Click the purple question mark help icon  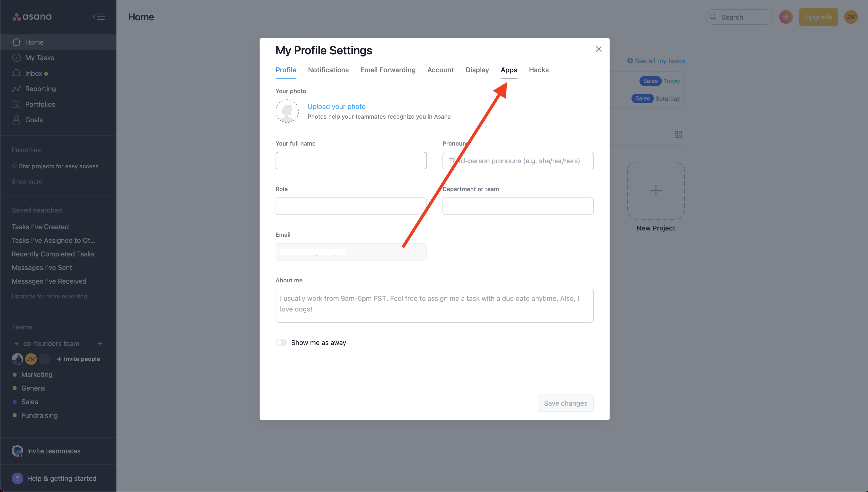click(17, 478)
